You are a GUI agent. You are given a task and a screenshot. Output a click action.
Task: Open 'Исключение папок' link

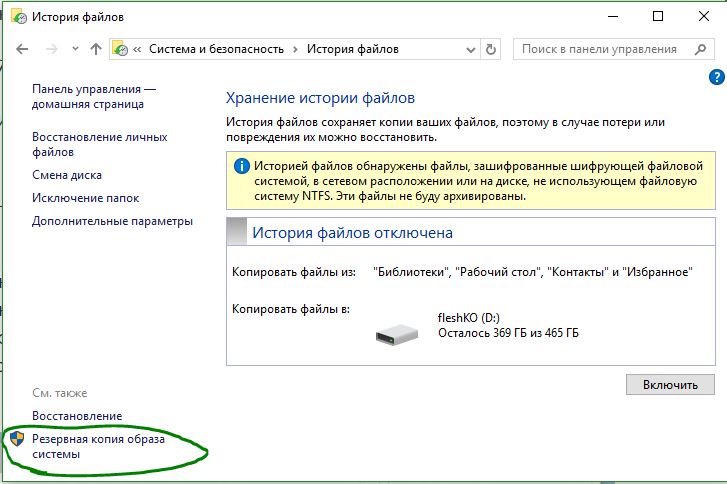(85, 198)
